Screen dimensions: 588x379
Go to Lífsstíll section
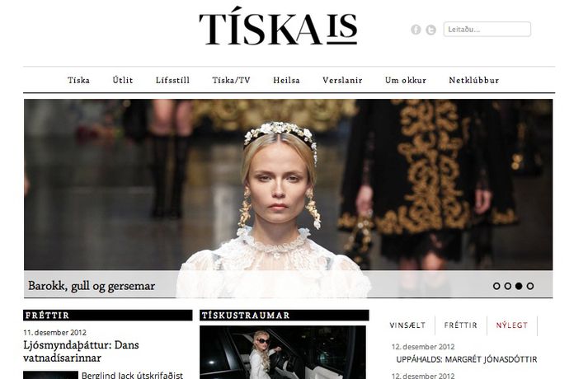173,80
